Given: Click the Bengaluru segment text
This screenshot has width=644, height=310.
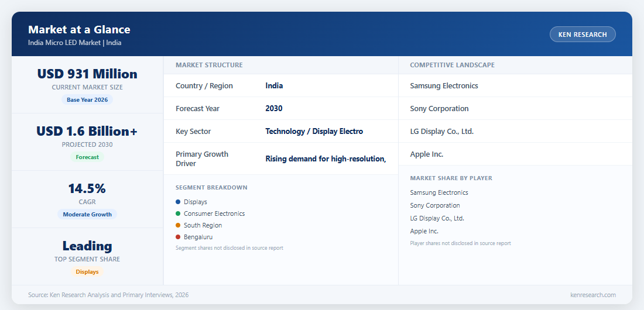Looking at the screenshot, I should click(198, 237).
